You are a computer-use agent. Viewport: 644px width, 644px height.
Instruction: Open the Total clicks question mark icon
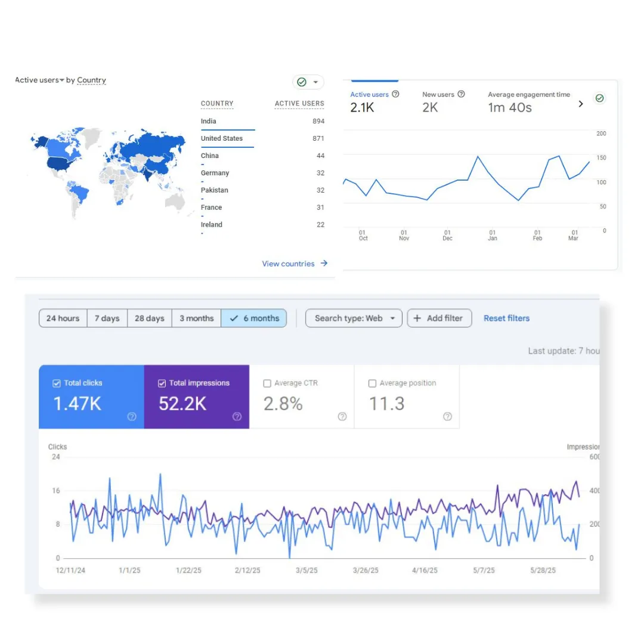click(132, 417)
